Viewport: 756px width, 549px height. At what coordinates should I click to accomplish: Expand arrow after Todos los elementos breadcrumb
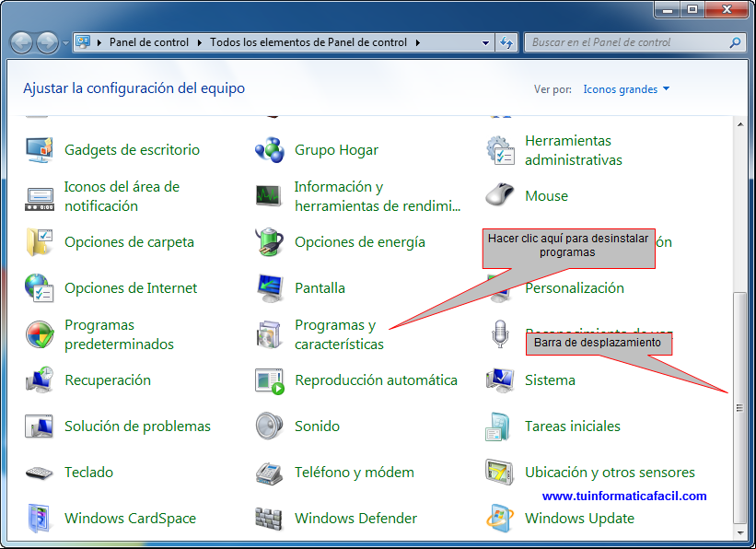(x=418, y=42)
